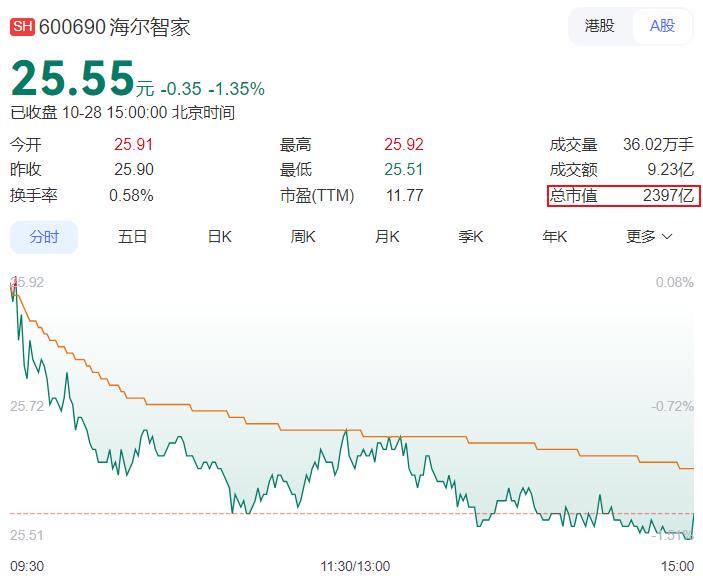The image size is (703, 580).
Task: Click the red SH exchange badge
Action: pyautogui.click(x=23, y=27)
